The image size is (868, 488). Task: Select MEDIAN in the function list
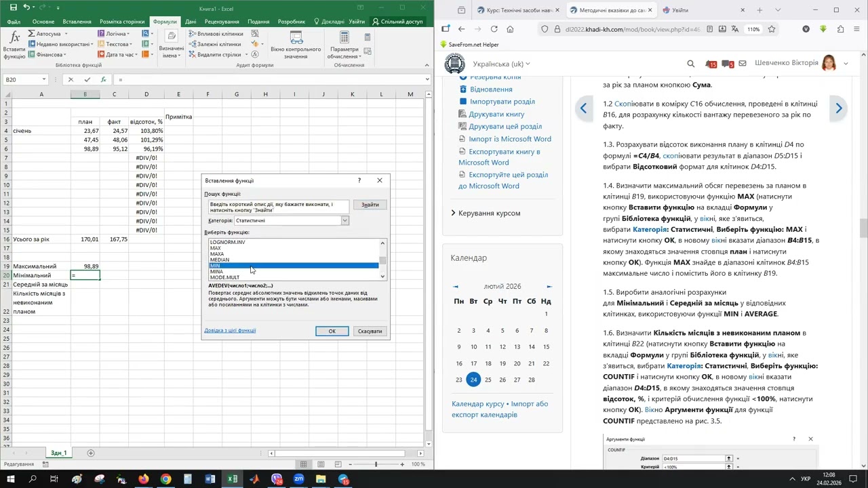point(220,260)
